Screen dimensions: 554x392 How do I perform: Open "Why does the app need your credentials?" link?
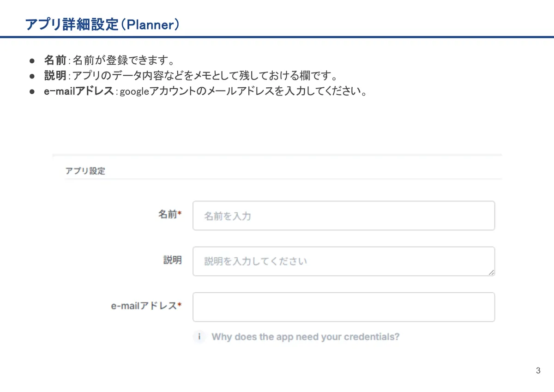305,337
